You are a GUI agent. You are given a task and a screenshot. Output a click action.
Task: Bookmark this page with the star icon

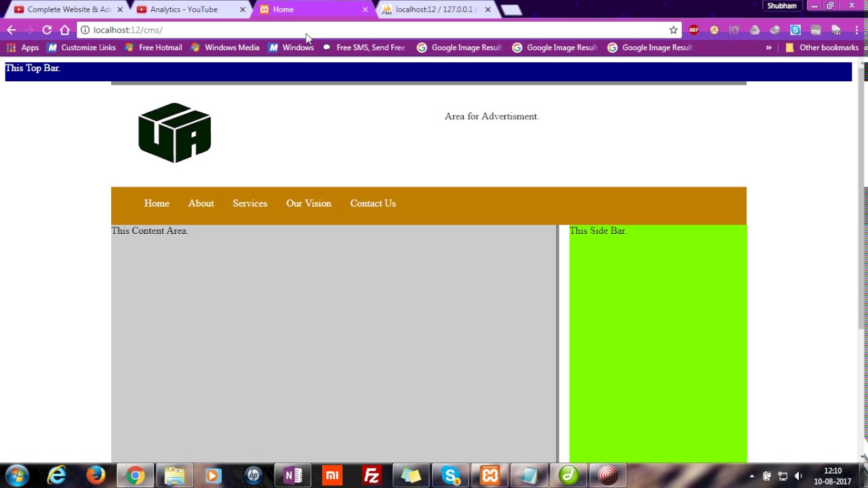tap(673, 30)
